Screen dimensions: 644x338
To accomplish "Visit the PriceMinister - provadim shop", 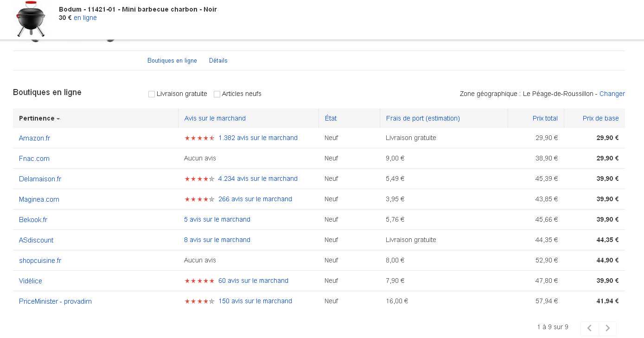I will click(55, 301).
